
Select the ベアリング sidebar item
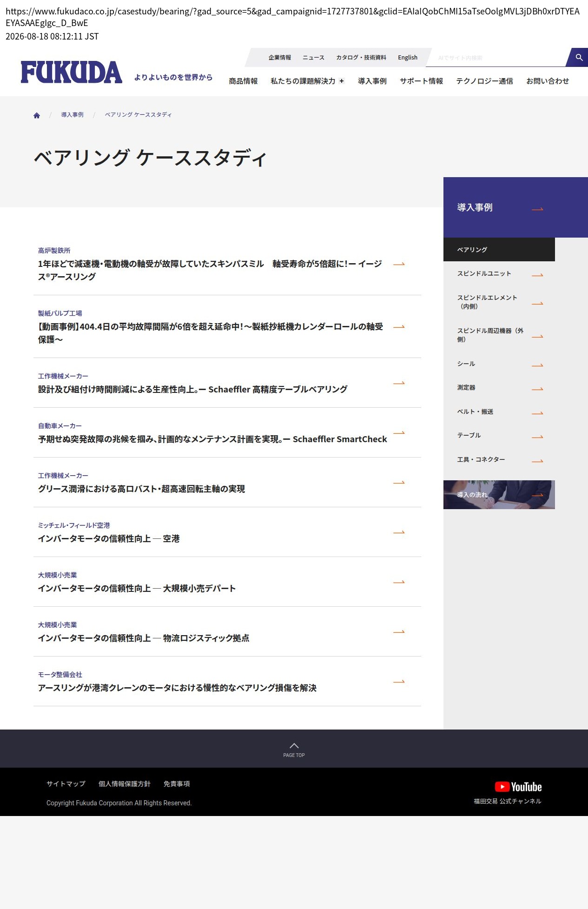pyautogui.click(x=499, y=250)
